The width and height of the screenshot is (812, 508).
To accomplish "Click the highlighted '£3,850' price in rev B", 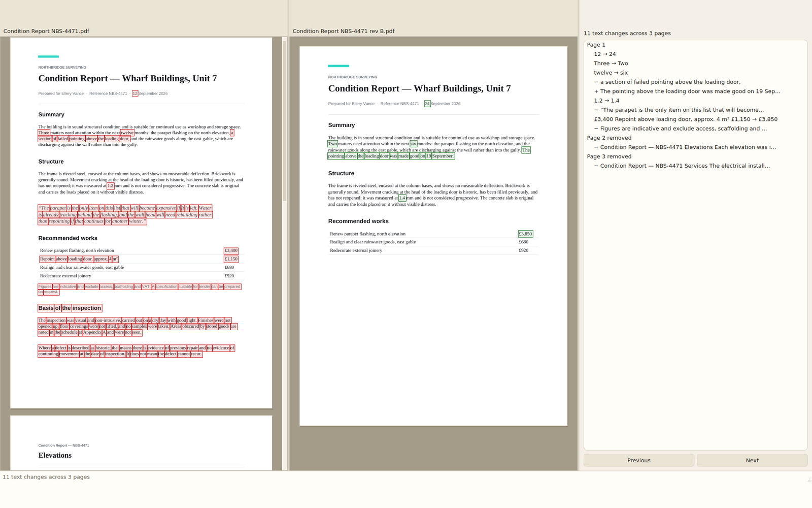I will 525,234.
